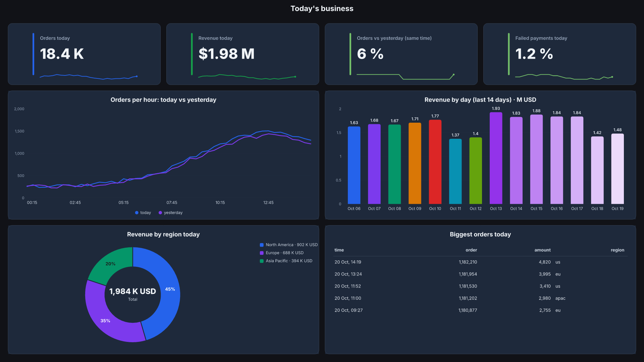Click the Orders today sparkline
The image size is (644, 362).
pyautogui.click(x=89, y=77)
